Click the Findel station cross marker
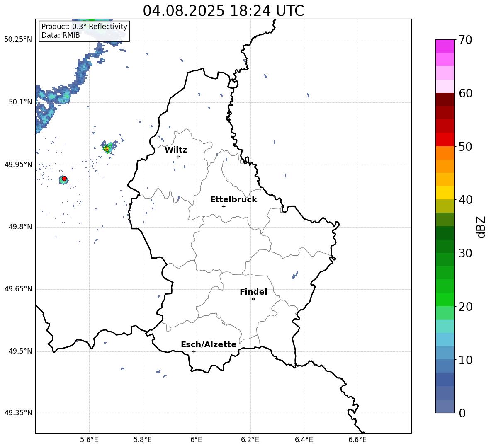 (x=253, y=299)
